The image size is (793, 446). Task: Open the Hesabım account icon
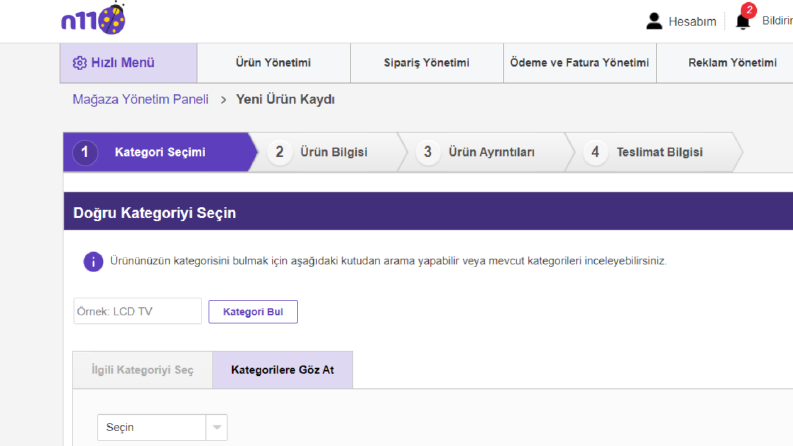(654, 21)
